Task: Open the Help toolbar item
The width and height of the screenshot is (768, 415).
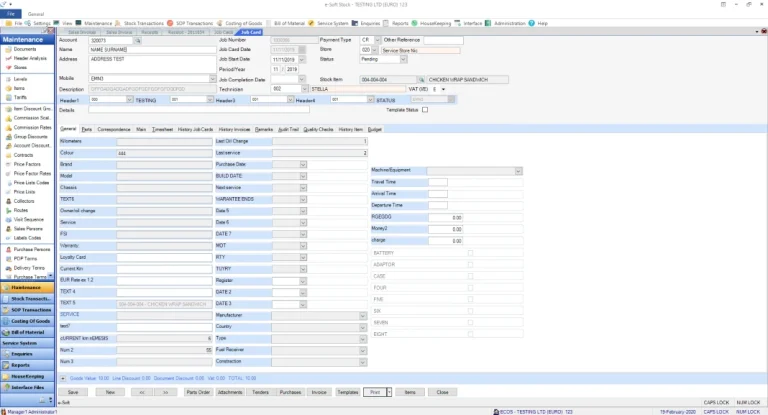Action: (x=538, y=23)
